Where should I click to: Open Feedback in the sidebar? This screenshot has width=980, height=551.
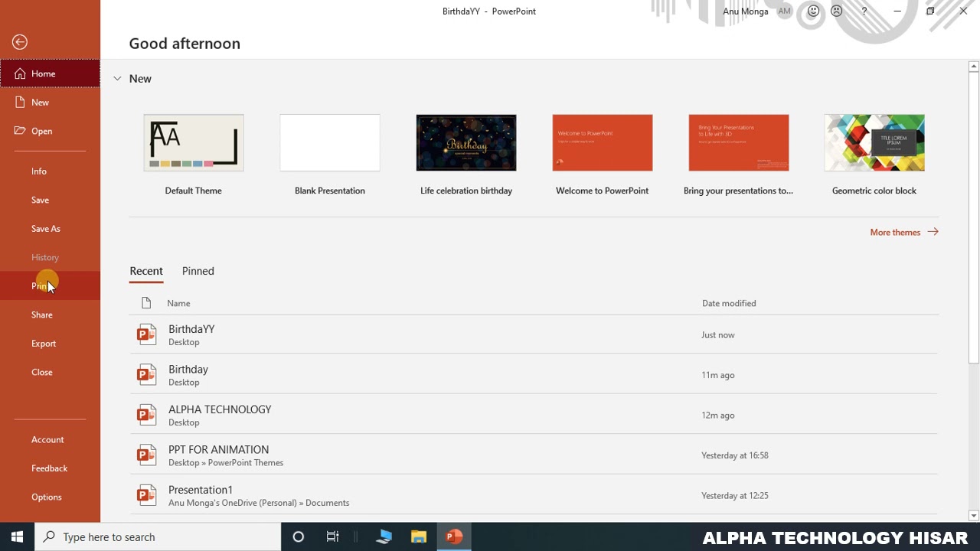point(50,468)
